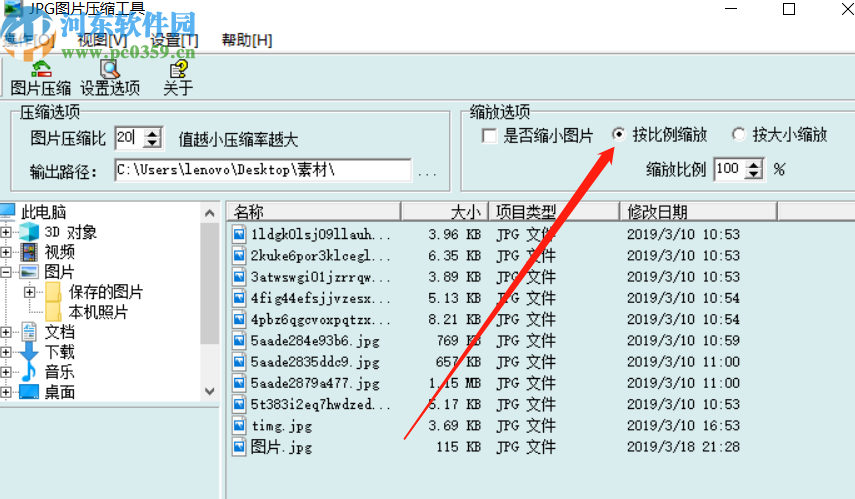The height and width of the screenshot is (499, 855).
Task: Sort files by 大小 column header
Action: 444,211
